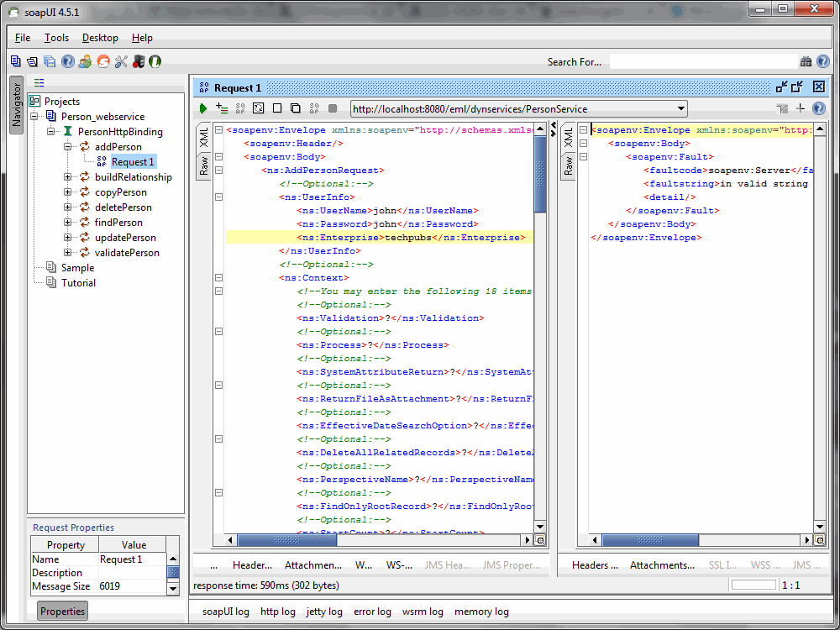Click the zoom icon under the request editor
This screenshot has height=630, width=840.
click(x=540, y=540)
